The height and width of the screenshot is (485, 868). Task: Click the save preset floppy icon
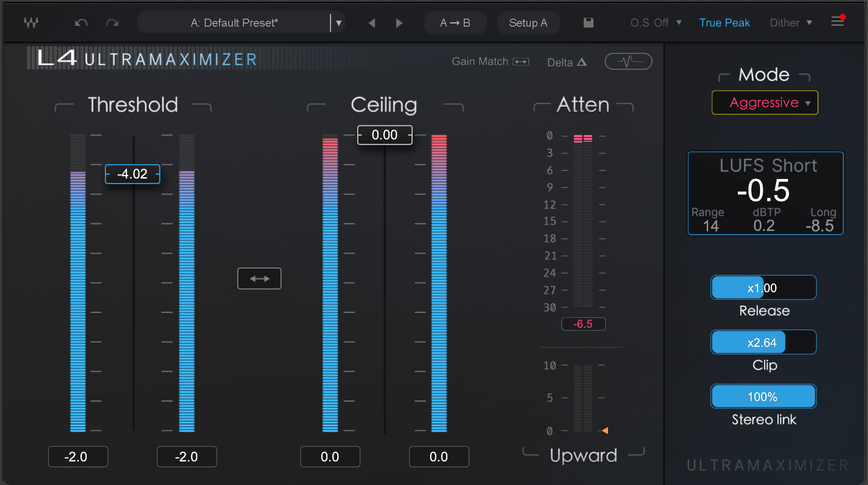tap(588, 23)
